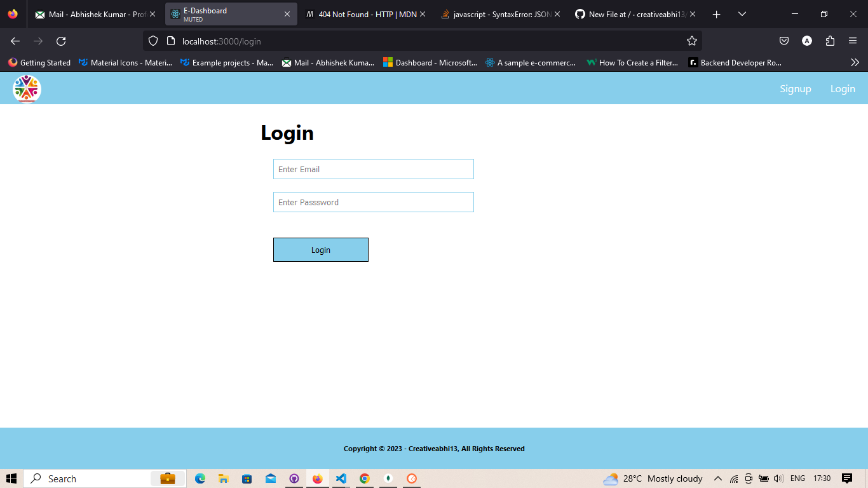868x488 pixels.
Task: Show hidden system tray icons
Action: tap(717, 478)
